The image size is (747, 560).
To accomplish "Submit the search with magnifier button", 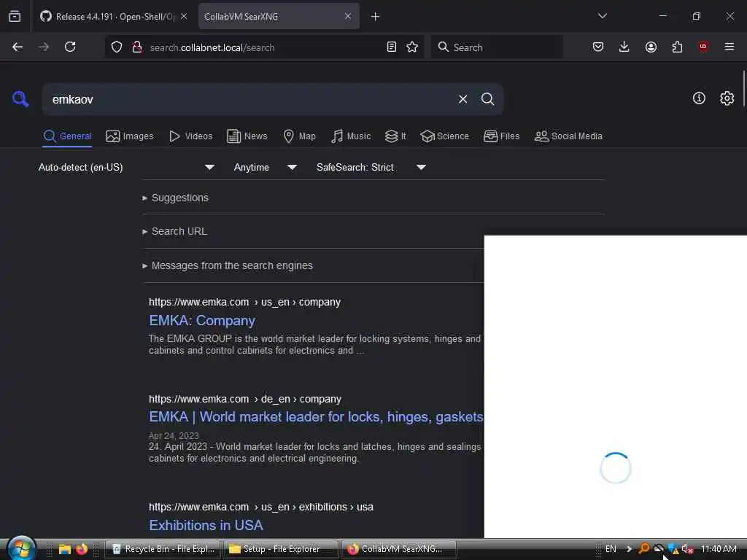I will click(x=487, y=99).
